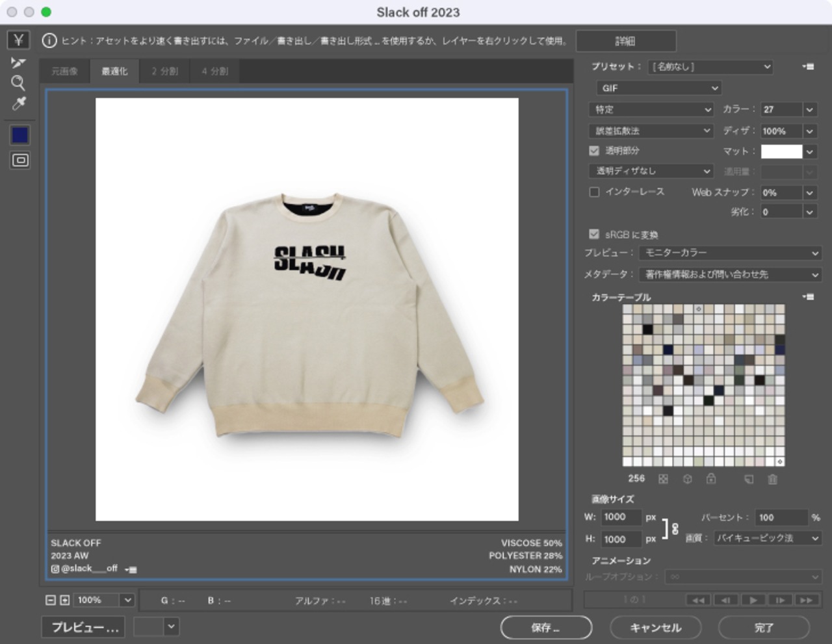The height and width of the screenshot is (644, 832).
Task: Select the Zoom magnifier tool
Action: 18,83
